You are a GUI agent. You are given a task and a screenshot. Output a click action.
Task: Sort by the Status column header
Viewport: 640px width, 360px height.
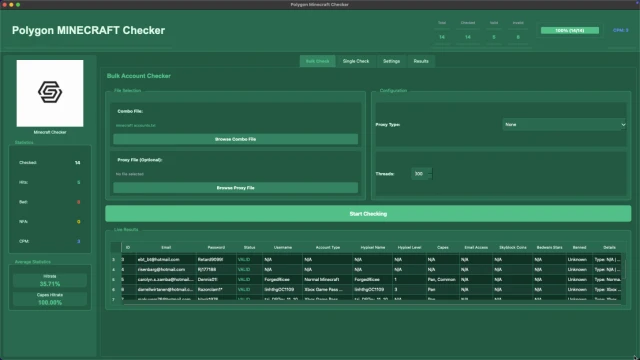(x=249, y=247)
